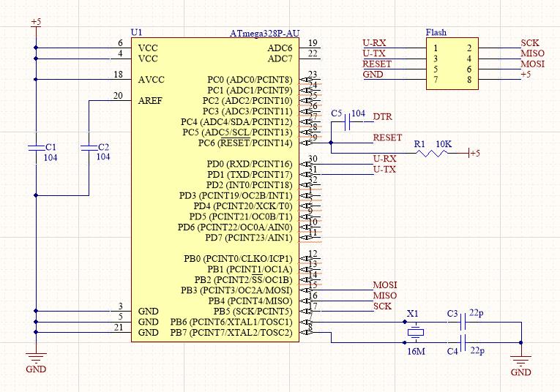Select the 22p value of C3
The image size is (560, 392).
point(477,313)
